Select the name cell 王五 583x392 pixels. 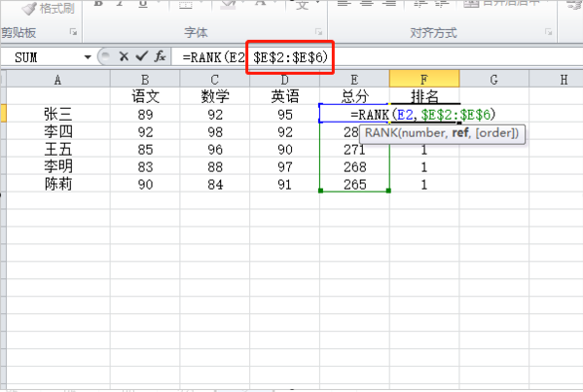click(x=58, y=149)
